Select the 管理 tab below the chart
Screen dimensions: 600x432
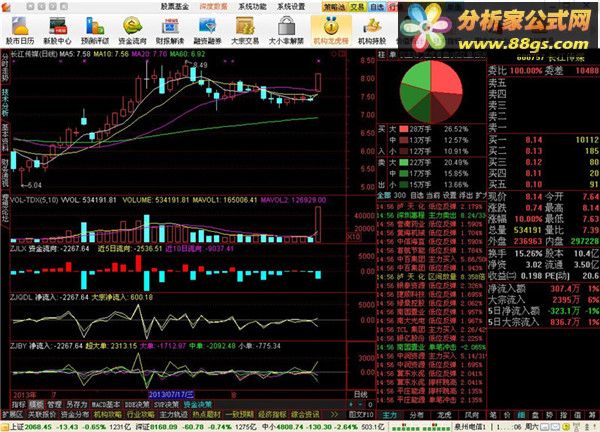click(x=54, y=404)
